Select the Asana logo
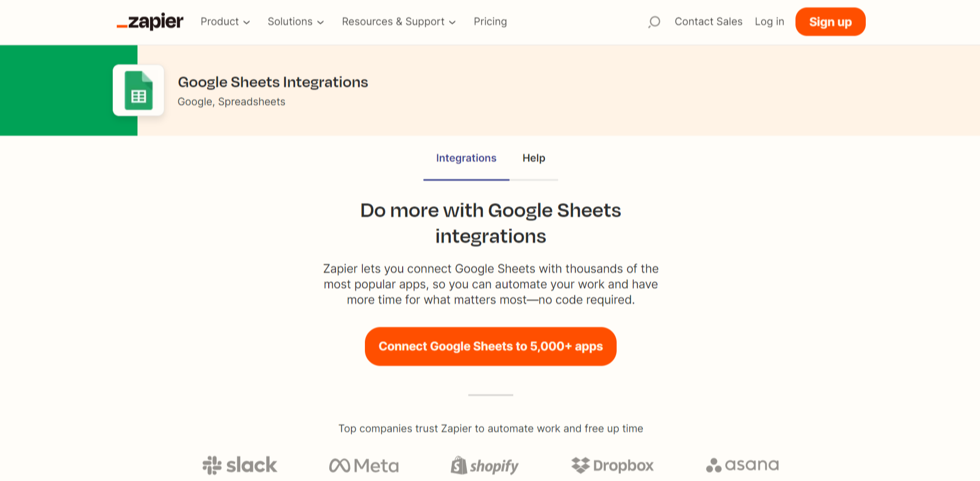Screen dimensions: 980x481 point(742,464)
